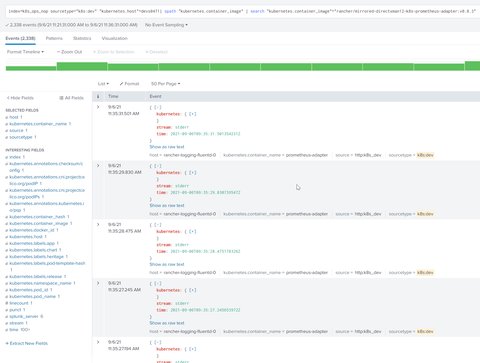Show 11:35:28.475 AM event as raw text

167,264
